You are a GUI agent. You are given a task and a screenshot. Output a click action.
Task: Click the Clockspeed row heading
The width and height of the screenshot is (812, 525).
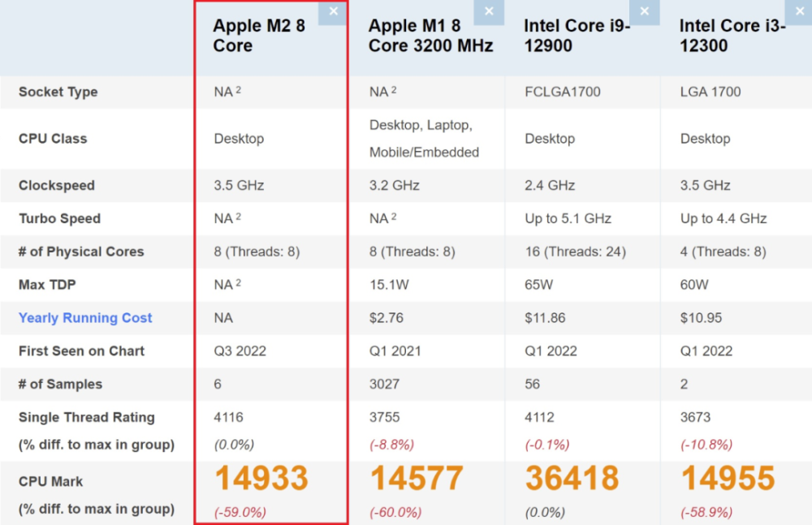click(x=57, y=185)
